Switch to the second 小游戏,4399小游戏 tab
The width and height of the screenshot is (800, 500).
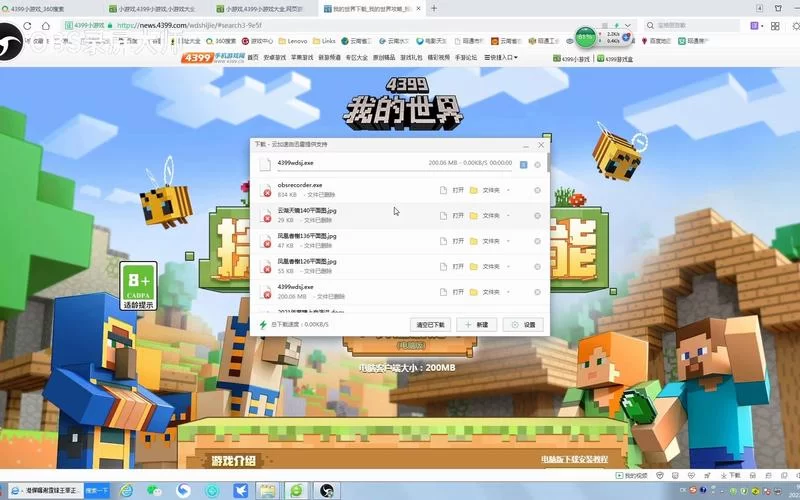point(158,9)
